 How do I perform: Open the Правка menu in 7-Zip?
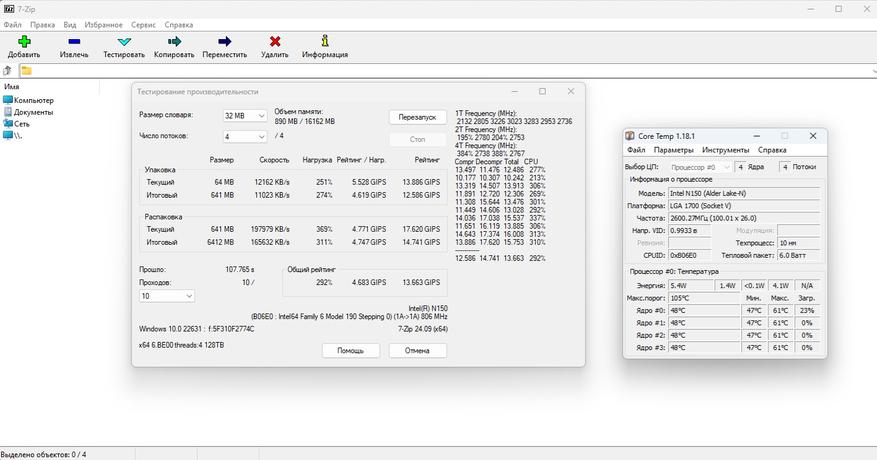[x=43, y=25]
